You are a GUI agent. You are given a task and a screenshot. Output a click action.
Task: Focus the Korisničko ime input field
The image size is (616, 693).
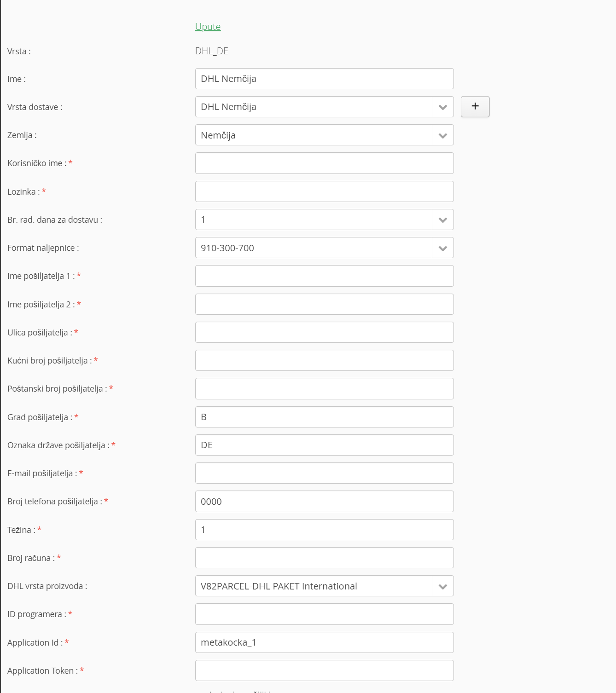(x=325, y=163)
